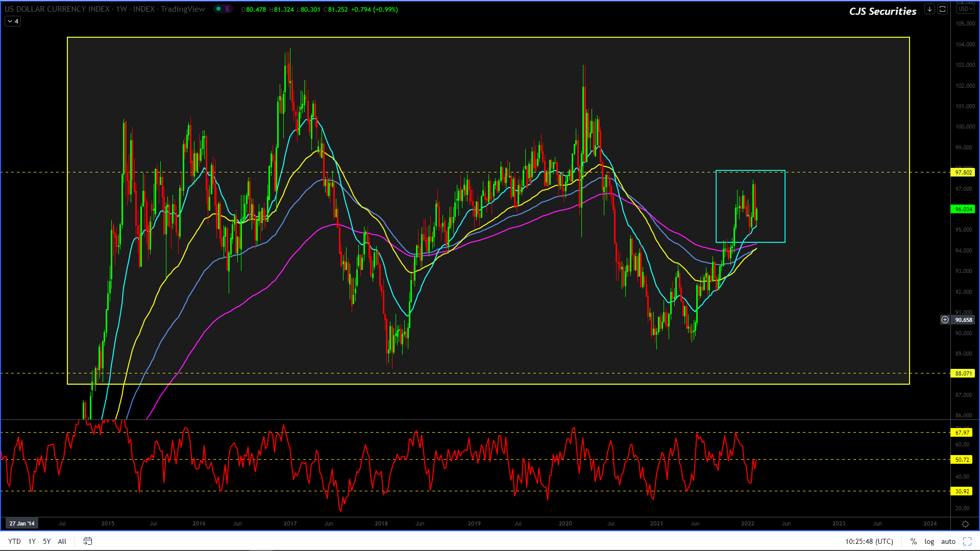The height and width of the screenshot is (551, 980).
Task: Click the green market status dot
Action: (x=218, y=9)
